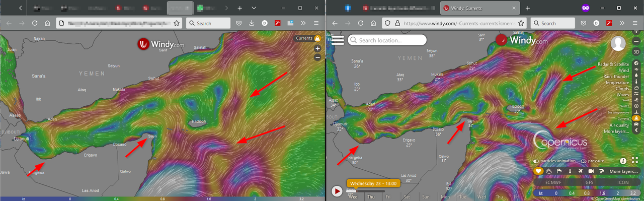Image resolution: width=644 pixels, height=201 pixels.
Task: Expand toolbar overflow in left browser
Action: click(x=303, y=23)
